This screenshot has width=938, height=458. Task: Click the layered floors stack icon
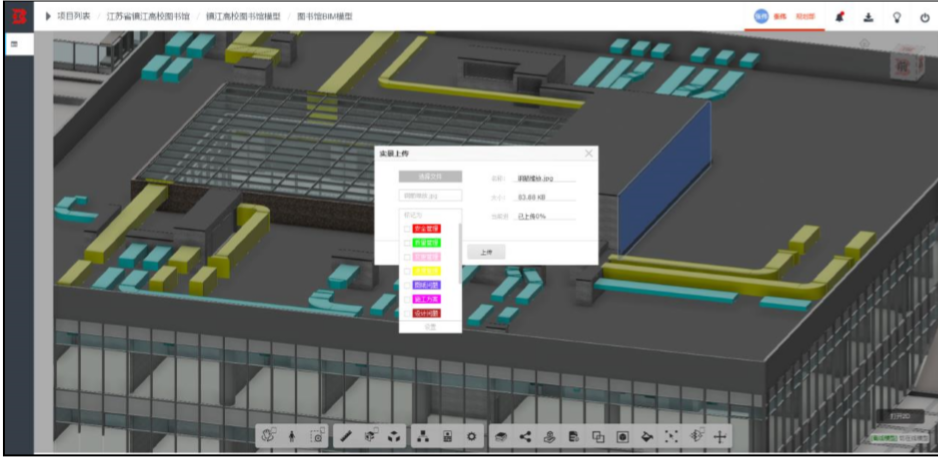(x=501, y=436)
